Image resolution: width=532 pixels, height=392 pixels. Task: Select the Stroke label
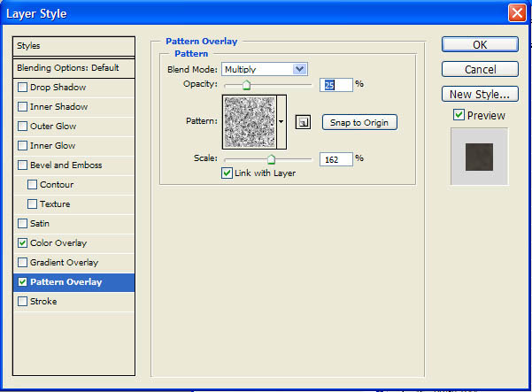pos(43,302)
